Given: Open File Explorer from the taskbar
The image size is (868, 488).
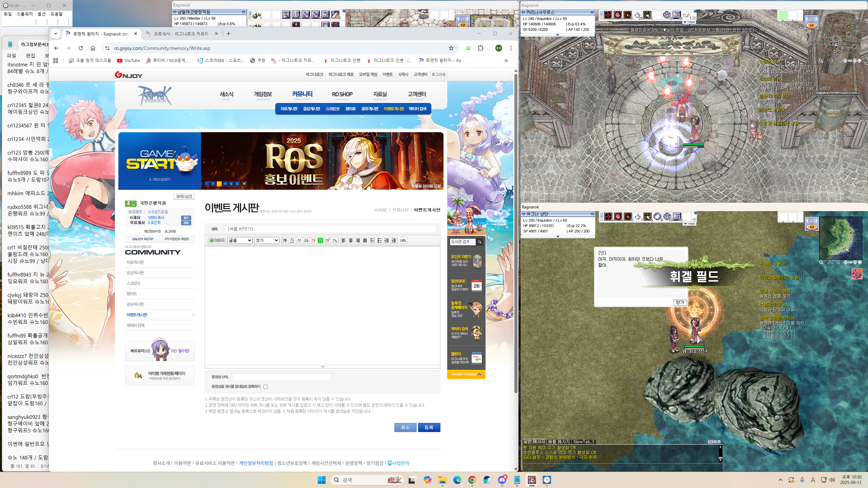Looking at the screenshot, I should pyautogui.click(x=442, y=480).
